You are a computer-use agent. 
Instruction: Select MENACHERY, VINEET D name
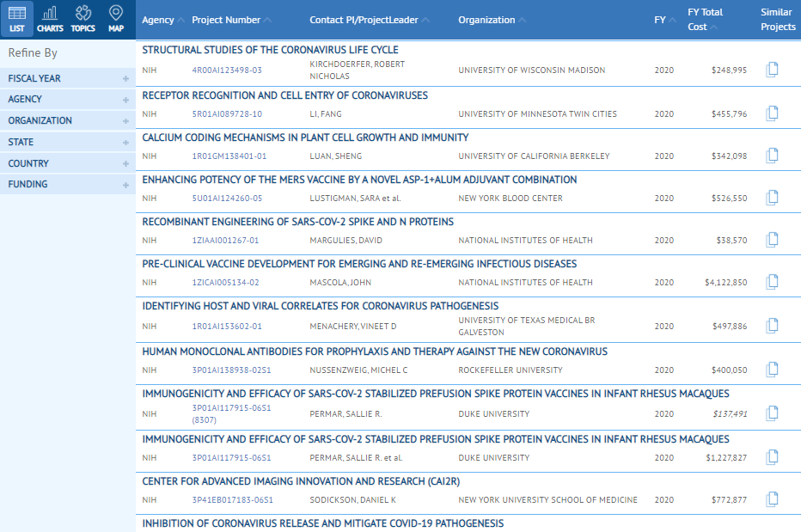pyautogui.click(x=353, y=326)
